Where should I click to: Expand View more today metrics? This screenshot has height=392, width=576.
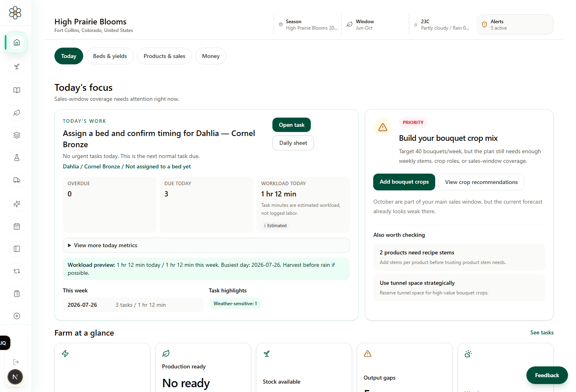[206, 245]
